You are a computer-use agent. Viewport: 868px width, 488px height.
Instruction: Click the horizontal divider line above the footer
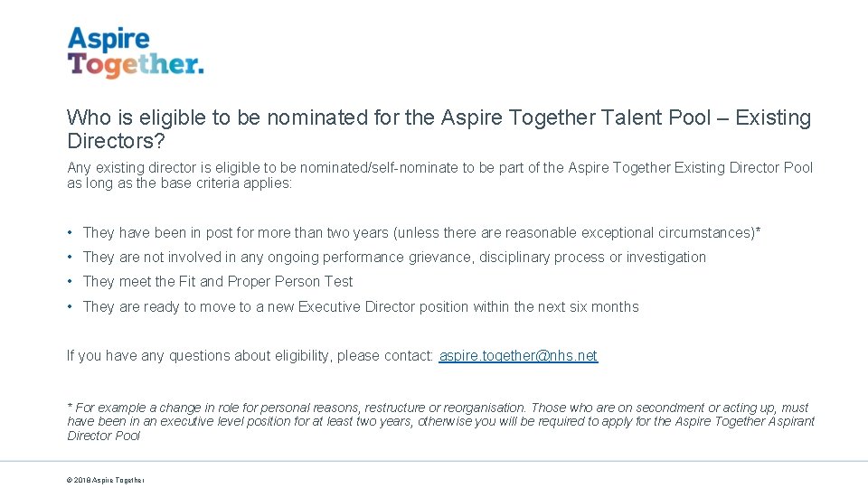pyautogui.click(x=434, y=462)
